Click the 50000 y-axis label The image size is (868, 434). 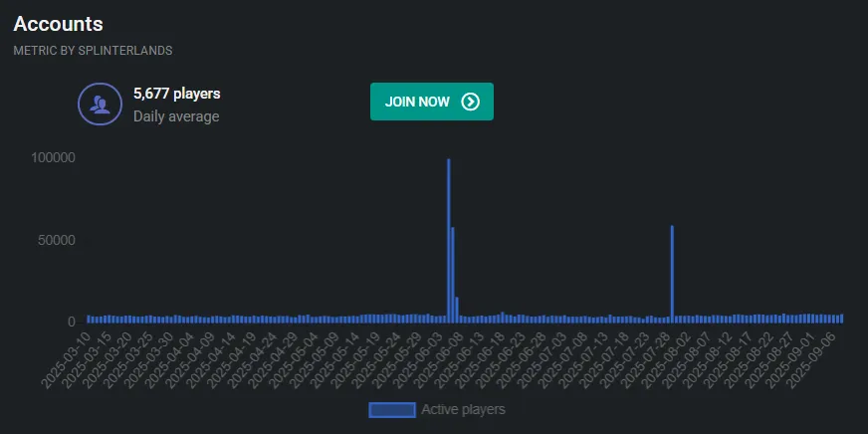(57, 241)
